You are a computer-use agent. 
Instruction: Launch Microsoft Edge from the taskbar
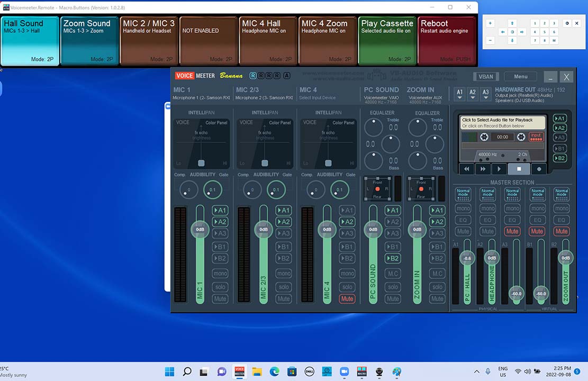point(275,371)
